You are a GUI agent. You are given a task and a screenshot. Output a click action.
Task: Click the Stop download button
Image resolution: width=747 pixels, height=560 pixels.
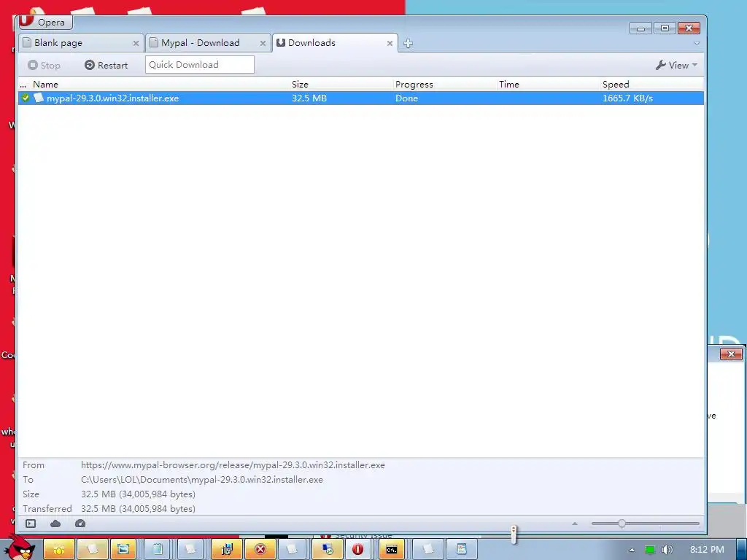44,65
